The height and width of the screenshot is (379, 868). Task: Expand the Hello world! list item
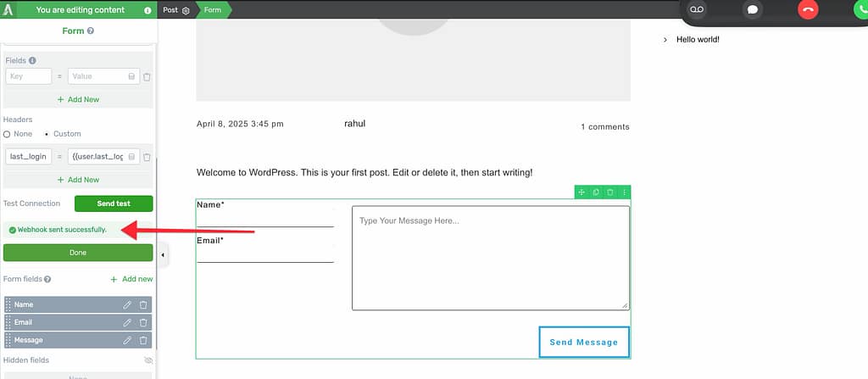[x=665, y=40]
